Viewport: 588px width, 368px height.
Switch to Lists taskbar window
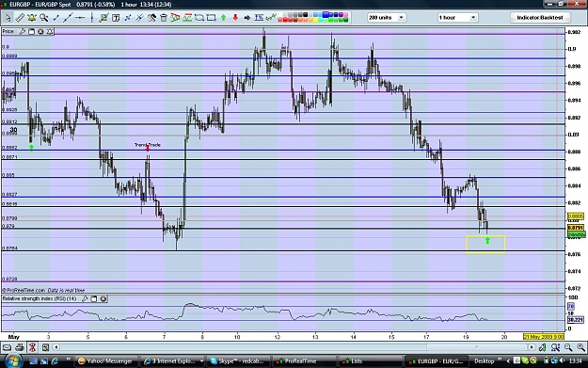pyautogui.click(x=370, y=361)
